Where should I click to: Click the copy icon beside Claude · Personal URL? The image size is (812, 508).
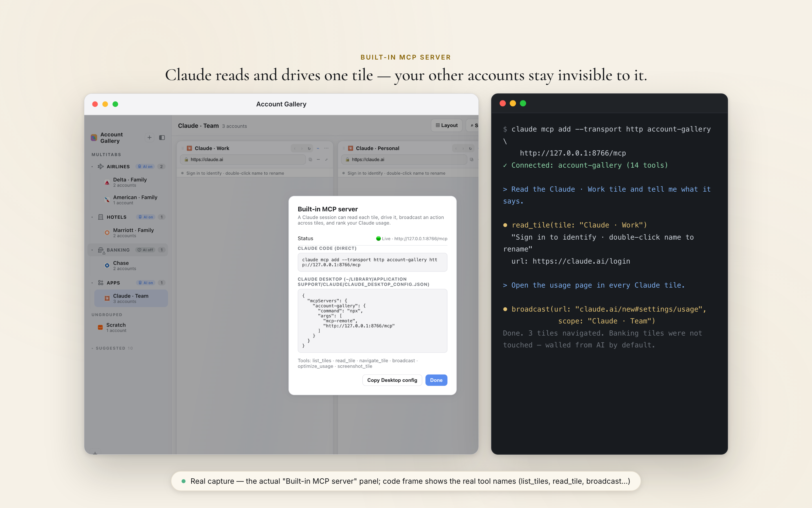pyautogui.click(x=471, y=159)
